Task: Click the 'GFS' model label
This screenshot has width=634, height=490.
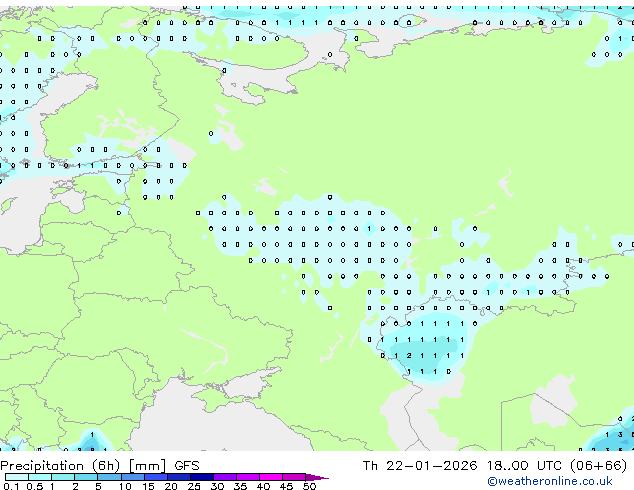Action: (187, 466)
